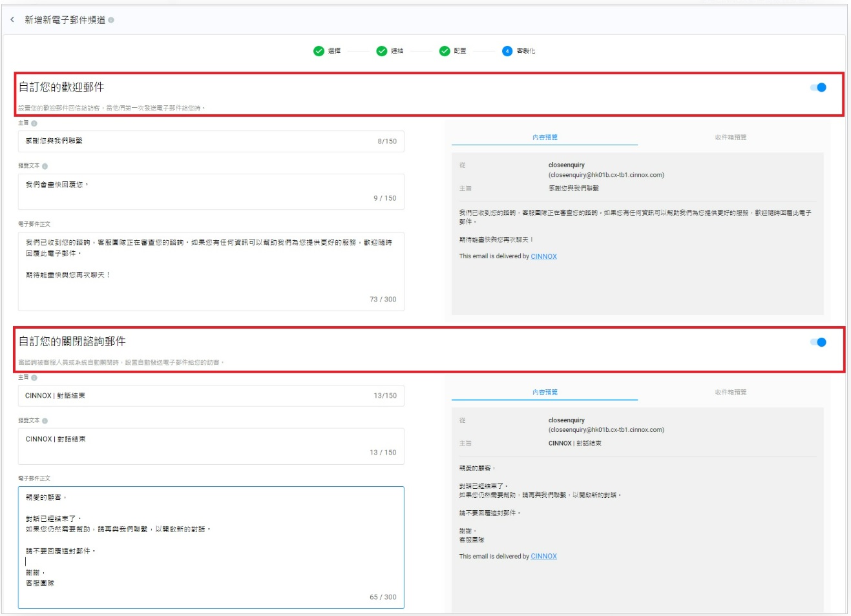851x616 pixels.
Task: Turn off the 自訂您的關閉諮詢郵件 switch
Action: pyautogui.click(x=818, y=342)
